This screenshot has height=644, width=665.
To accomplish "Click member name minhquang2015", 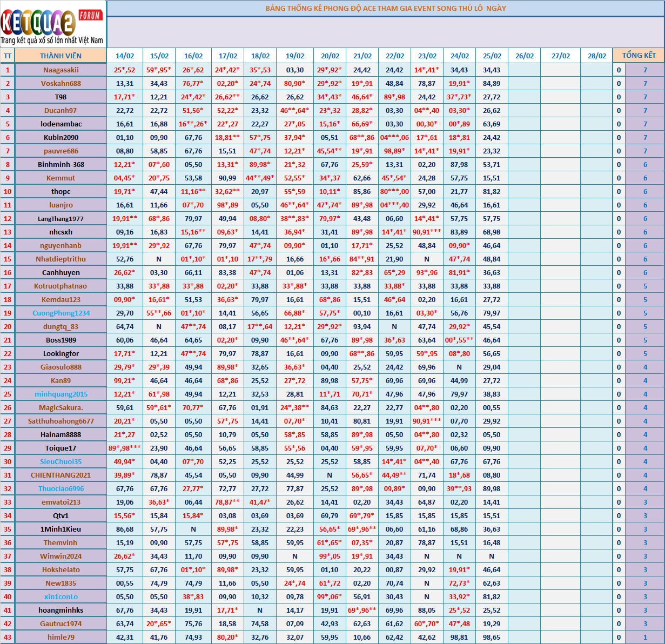I will [x=61, y=394].
